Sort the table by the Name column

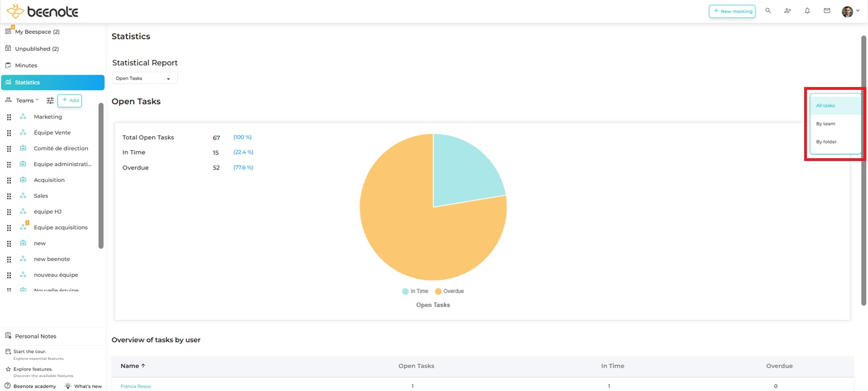(x=132, y=366)
